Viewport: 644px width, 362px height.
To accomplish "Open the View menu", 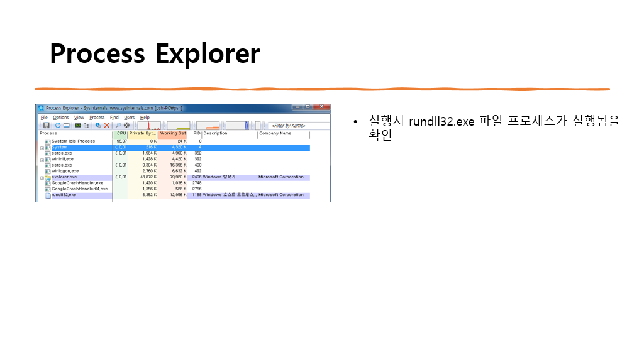I will 79,118.
